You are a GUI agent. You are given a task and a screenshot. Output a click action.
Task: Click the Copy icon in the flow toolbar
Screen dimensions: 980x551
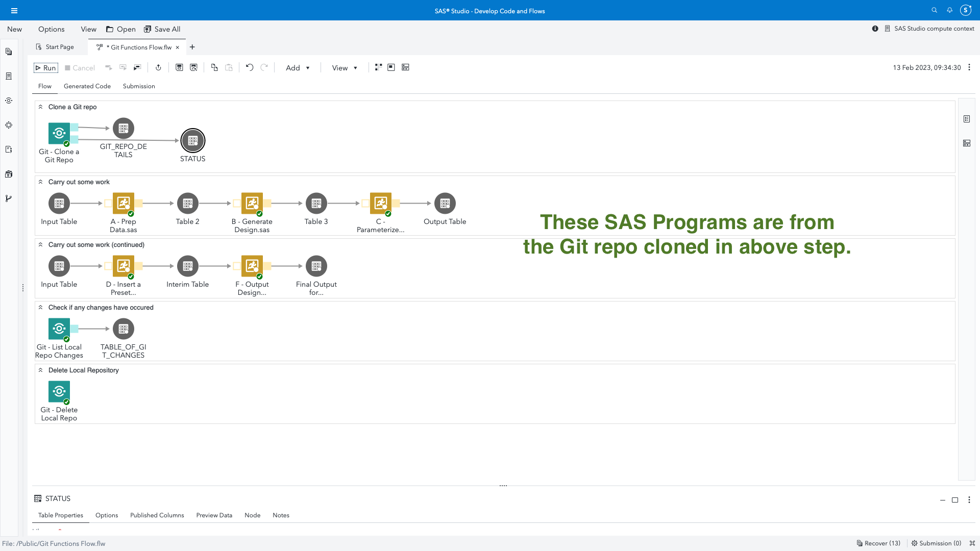tap(214, 67)
